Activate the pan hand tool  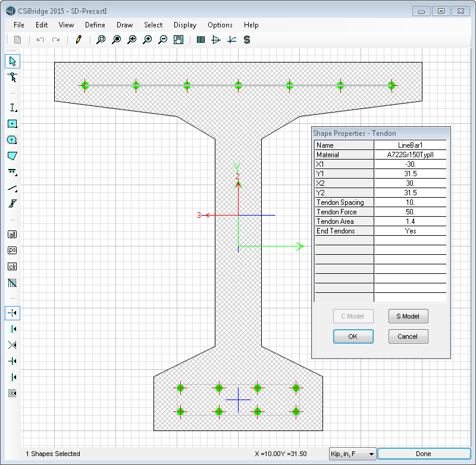click(178, 40)
